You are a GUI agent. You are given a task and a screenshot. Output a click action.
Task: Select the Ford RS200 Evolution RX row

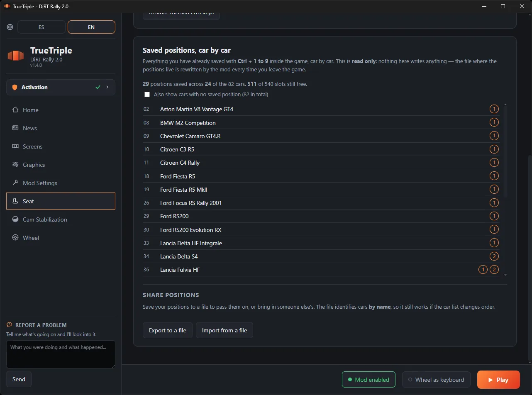tap(321, 229)
